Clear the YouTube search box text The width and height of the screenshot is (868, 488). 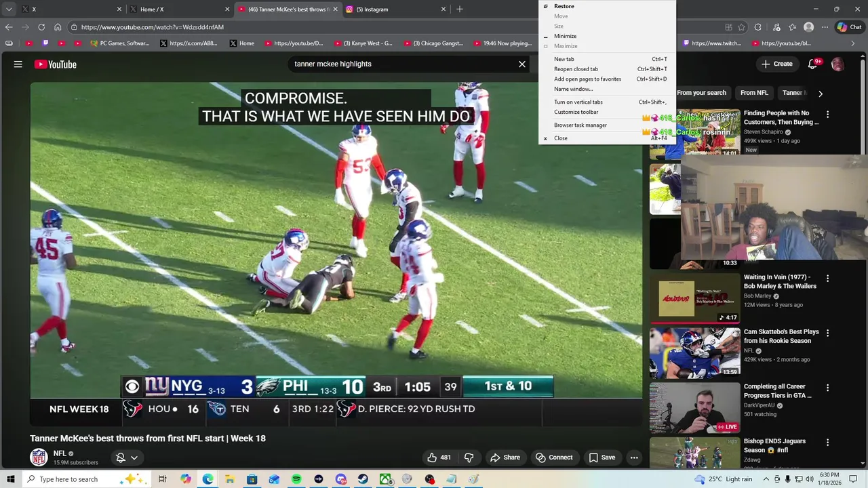(522, 64)
